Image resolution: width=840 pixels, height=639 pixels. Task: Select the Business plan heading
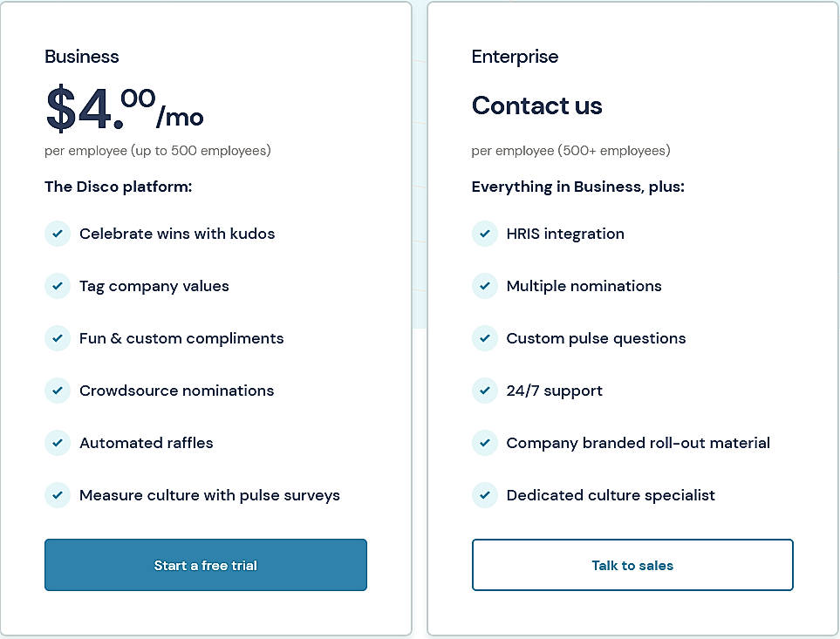pyautogui.click(x=81, y=57)
